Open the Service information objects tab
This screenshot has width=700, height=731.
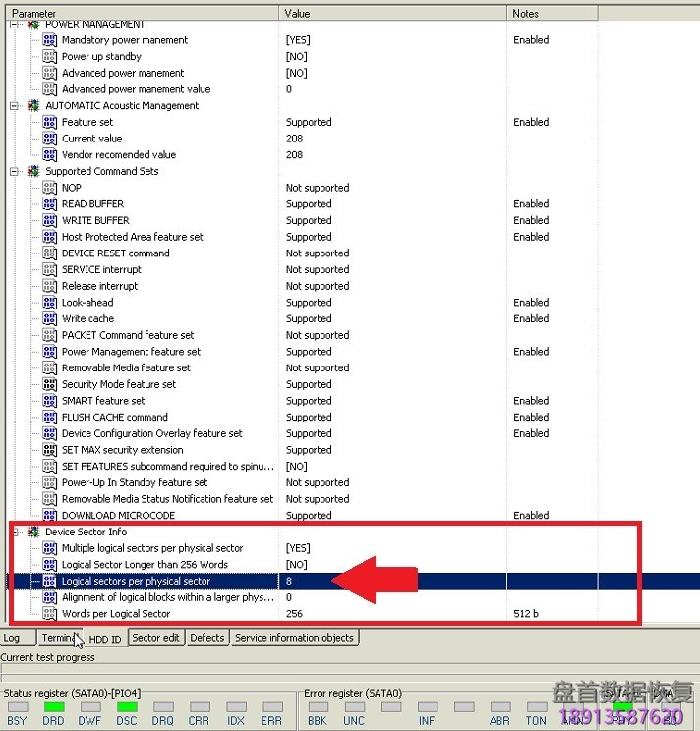(x=294, y=638)
